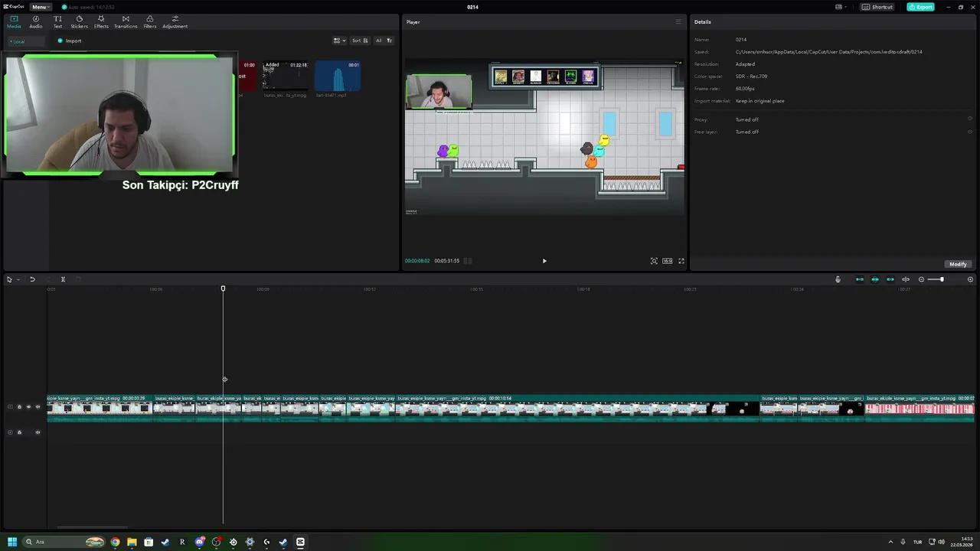Play the preview video

point(544,261)
